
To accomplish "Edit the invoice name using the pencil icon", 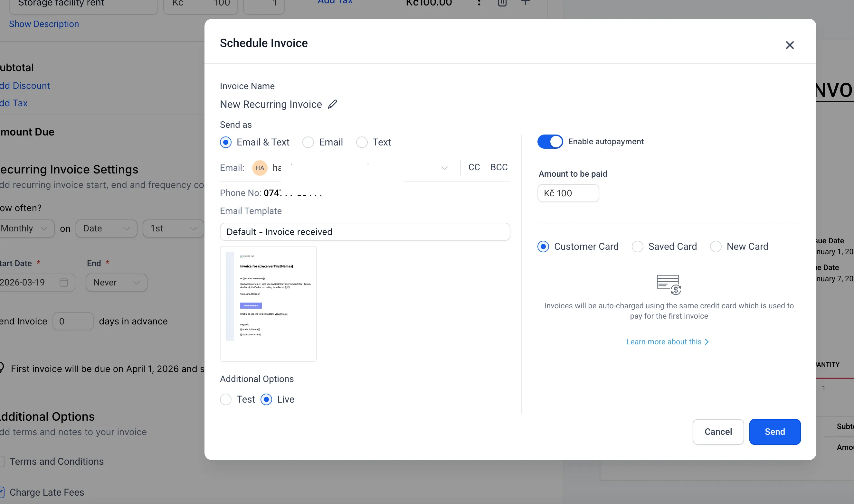I will click(332, 104).
